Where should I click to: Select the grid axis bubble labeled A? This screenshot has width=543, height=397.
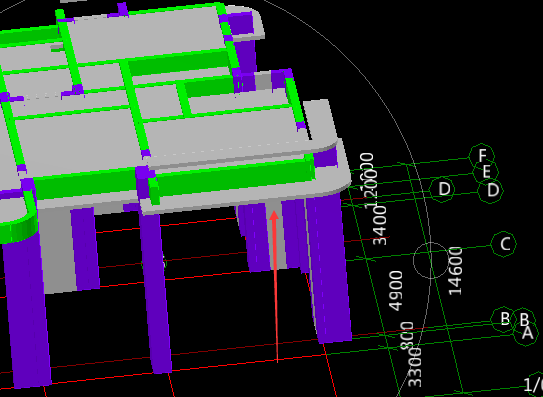526,333
